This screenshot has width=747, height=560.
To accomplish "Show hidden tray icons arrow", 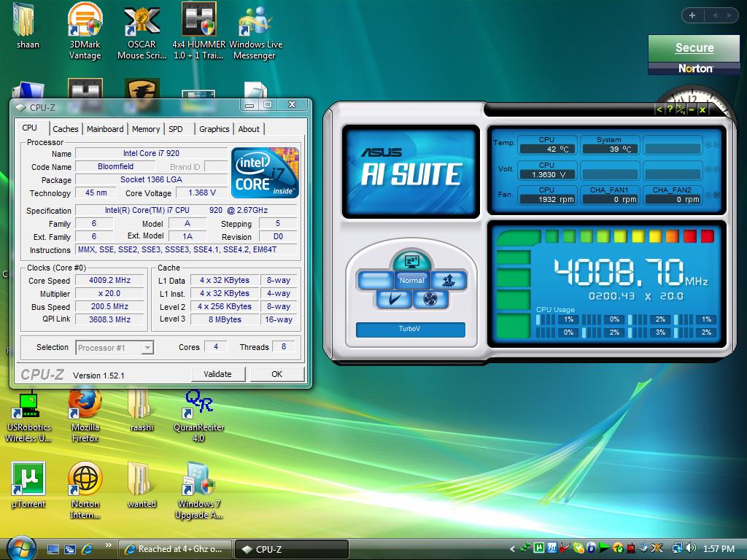I will coord(512,548).
